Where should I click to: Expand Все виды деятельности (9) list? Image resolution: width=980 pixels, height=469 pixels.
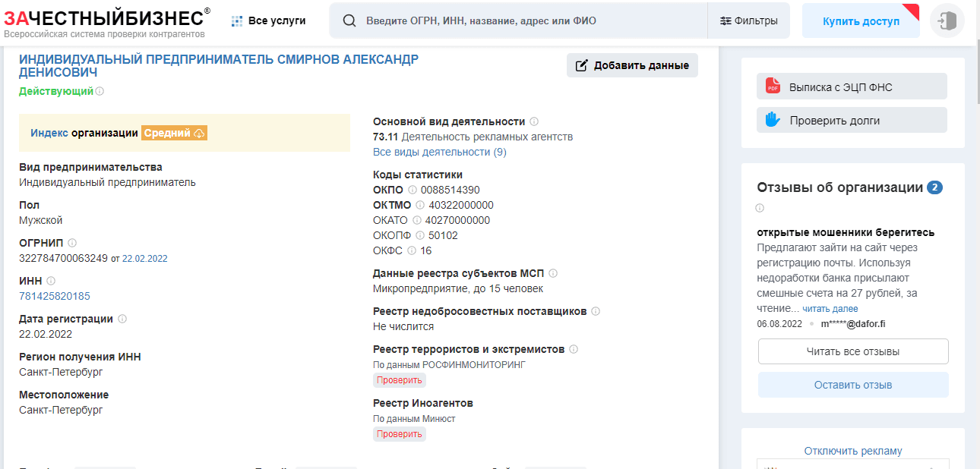[x=439, y=152]
